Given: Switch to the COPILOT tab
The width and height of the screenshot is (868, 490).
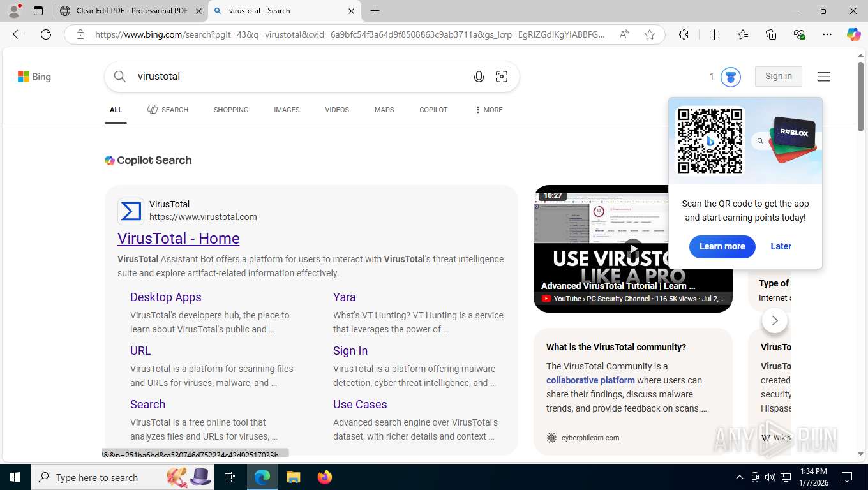Looking at the screenshot, I should (433, 110).
